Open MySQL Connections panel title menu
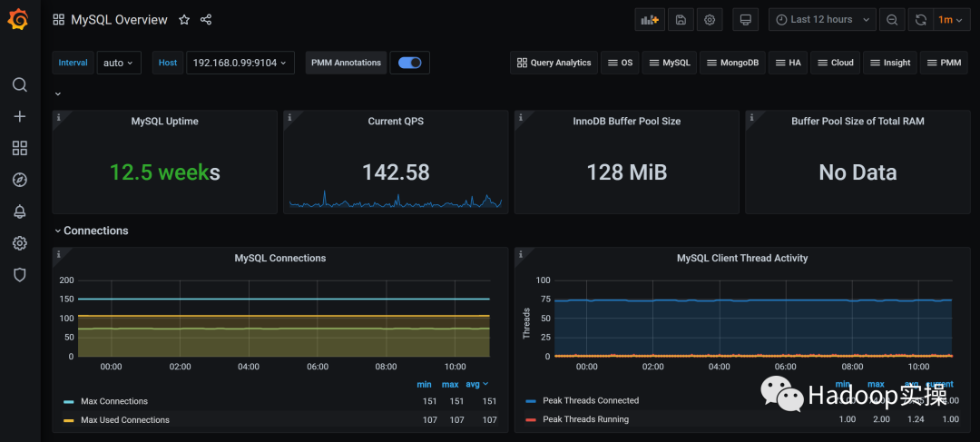980x442 pixels. click(280, 258)
